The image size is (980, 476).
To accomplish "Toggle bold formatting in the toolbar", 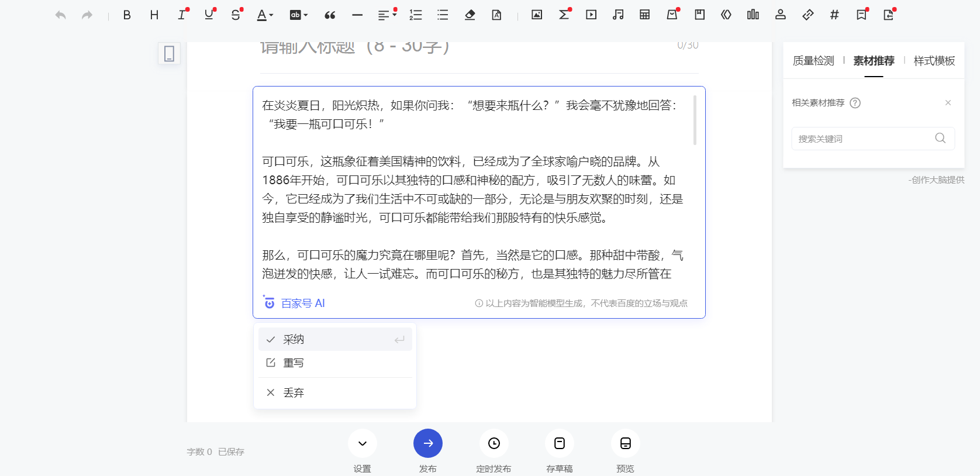I will click(x=127, y=15).
